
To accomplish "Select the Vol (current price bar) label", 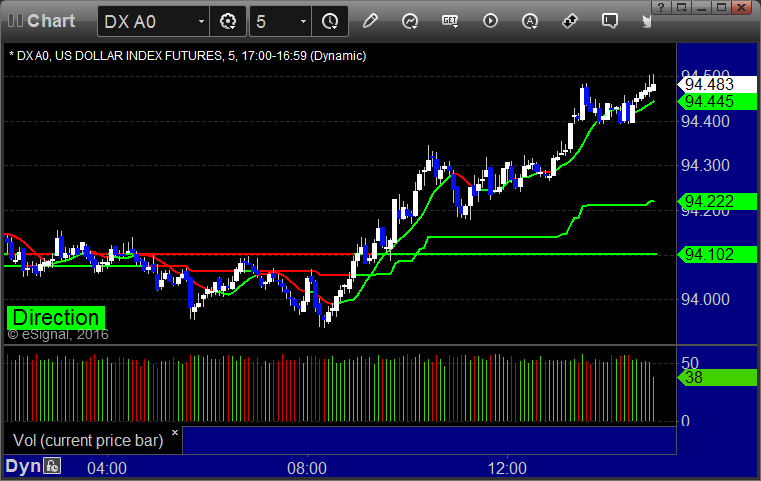I will tap(88, 441).
